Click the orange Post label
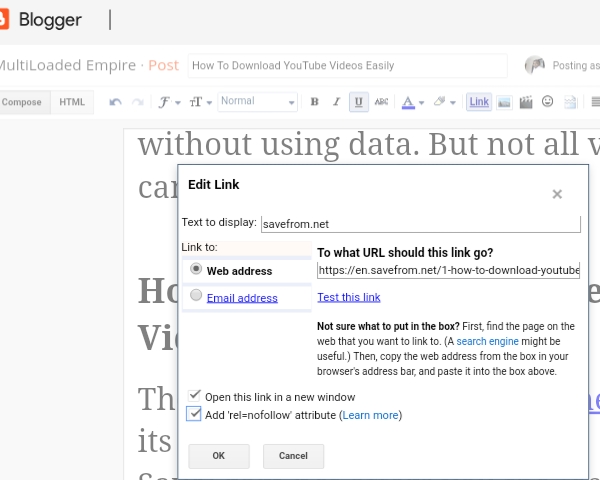This screenshot has width=600, height=480. [163, 66]
